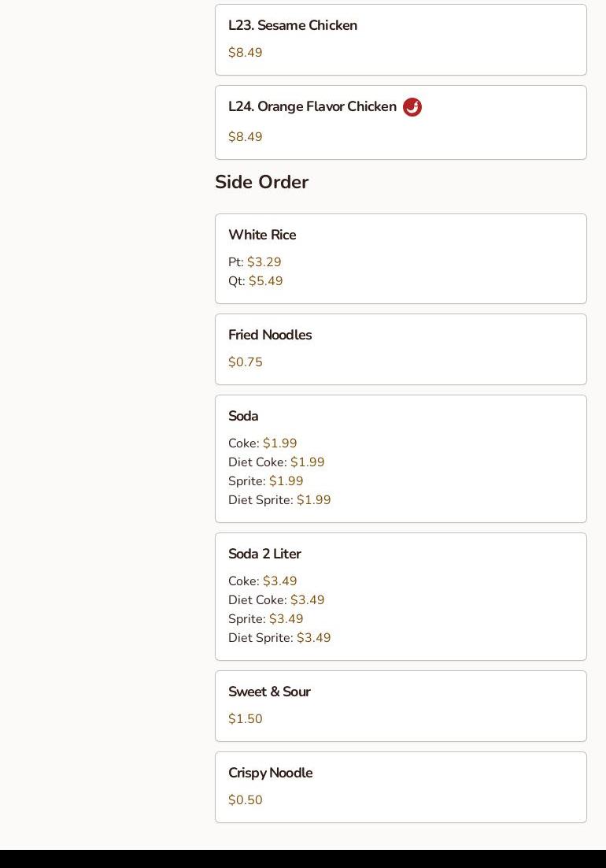The height and width of the screenshot is (868, 606).
Task: Open the Crispy Noodle item title
Action: 270,773
